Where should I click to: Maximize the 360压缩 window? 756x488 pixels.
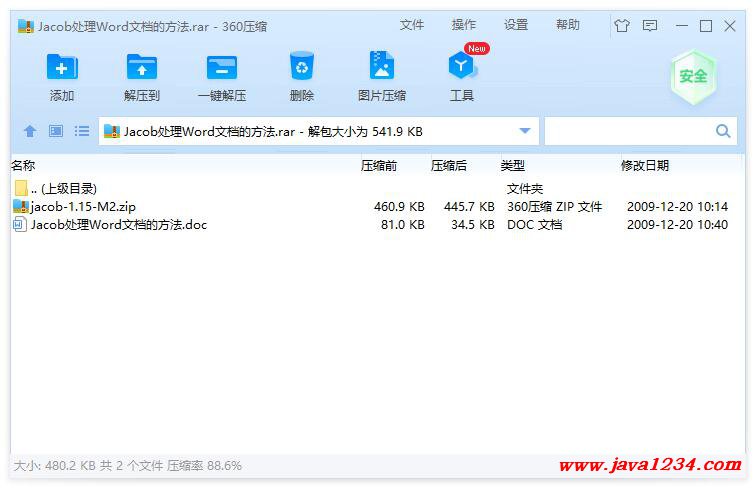tap(706, 26)
